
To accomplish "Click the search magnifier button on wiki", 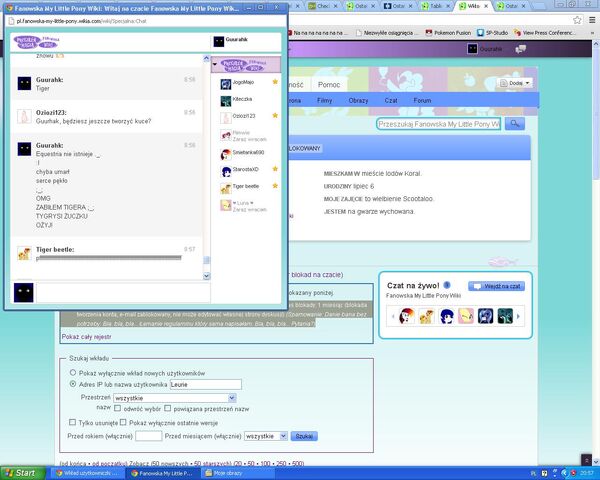I will [515, 124].
